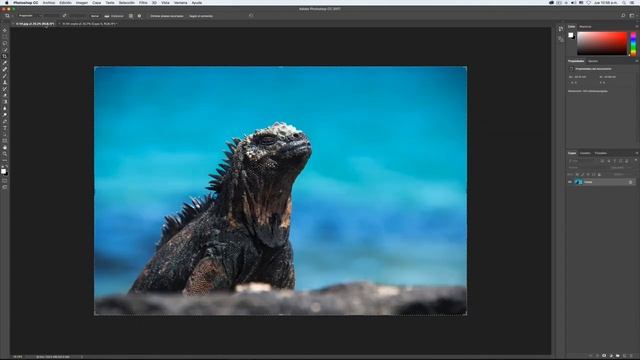Click the rainbow hue slider strip
640x360 pixels.
tap(633, 43)
